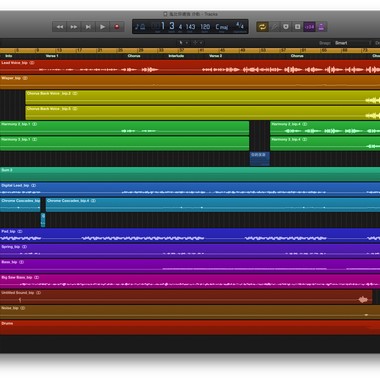This screenshot has height=380, width=380.
Task: Click the Intro arrangement marker
Action: [9, 56]
